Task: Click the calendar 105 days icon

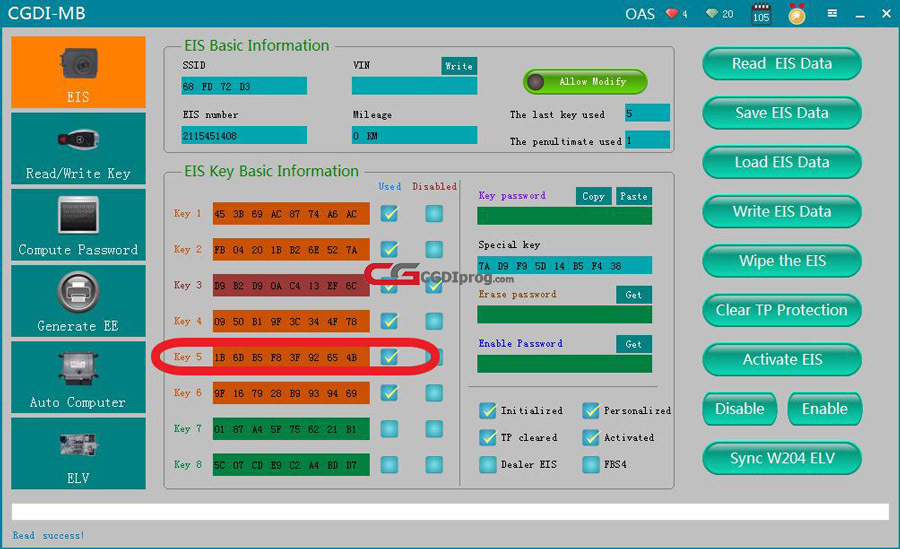Action: 761,14
